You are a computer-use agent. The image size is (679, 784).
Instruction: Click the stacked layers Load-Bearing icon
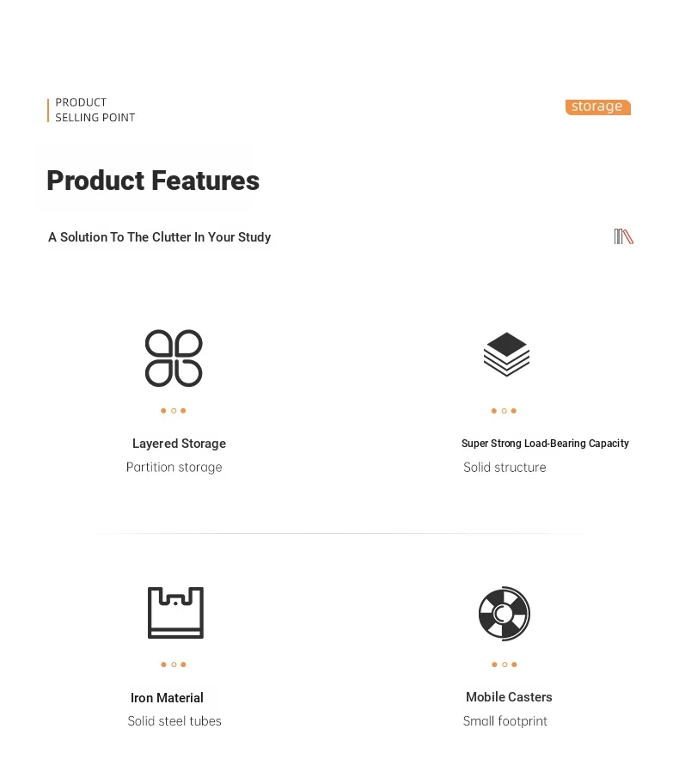click(506, 354)
